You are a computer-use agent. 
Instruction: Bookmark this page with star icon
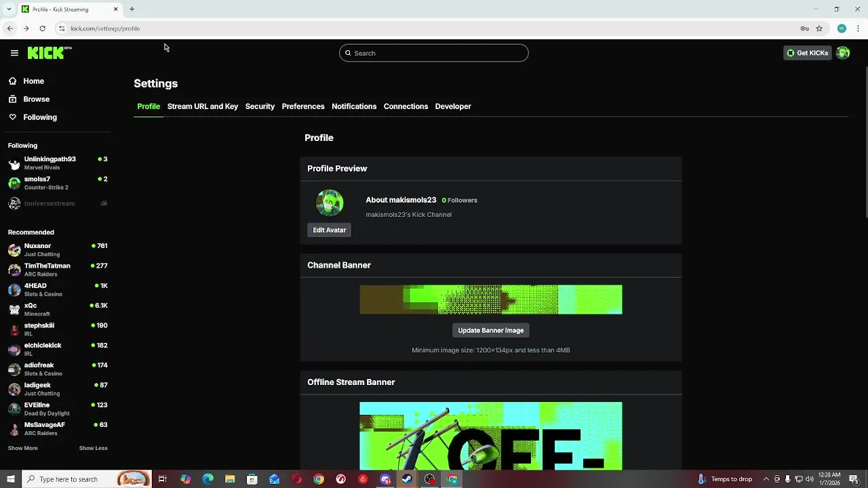click(x=819, y=28)
